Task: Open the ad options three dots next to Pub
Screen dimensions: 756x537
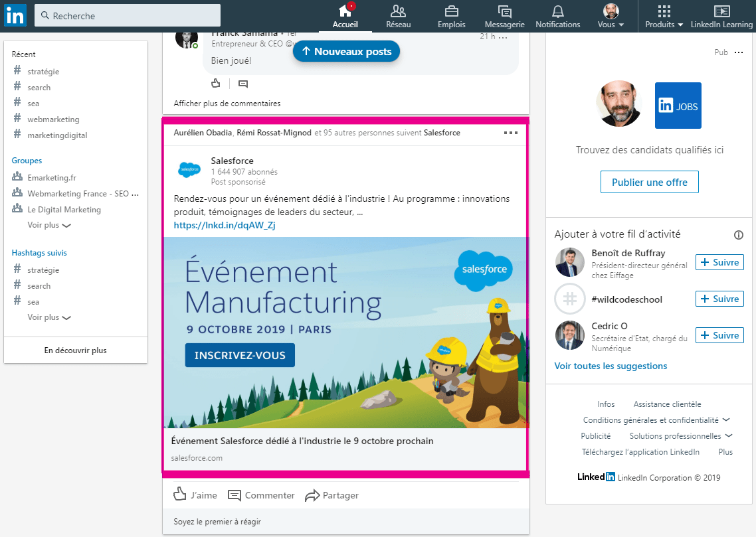Action: click(x=738, y=52)
